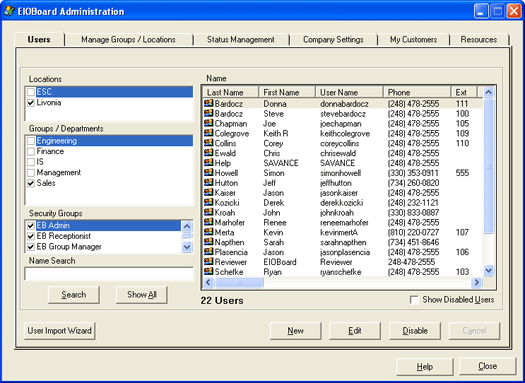
Task: Click the user icon next to Reviewer
Action: tap(209, 261)
